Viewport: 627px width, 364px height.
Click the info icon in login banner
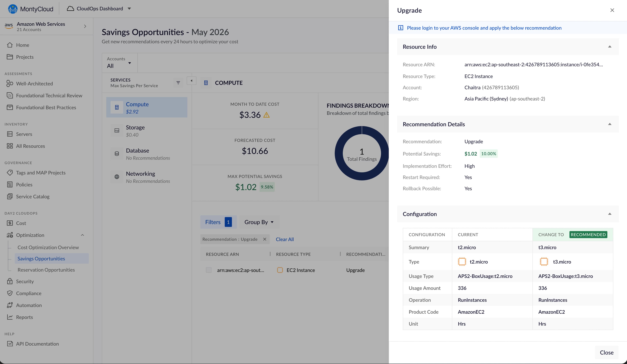point(401,28)
